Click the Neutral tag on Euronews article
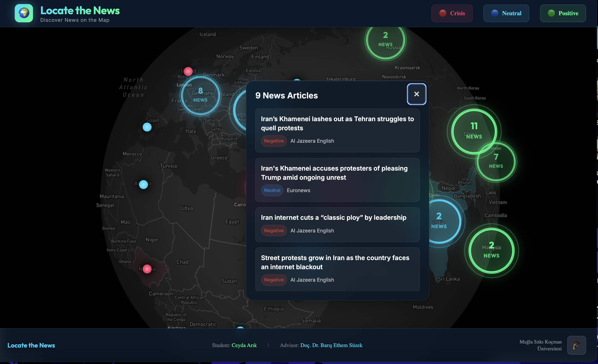The width and height of the screenshot is (598, 364). pos(272,190)
